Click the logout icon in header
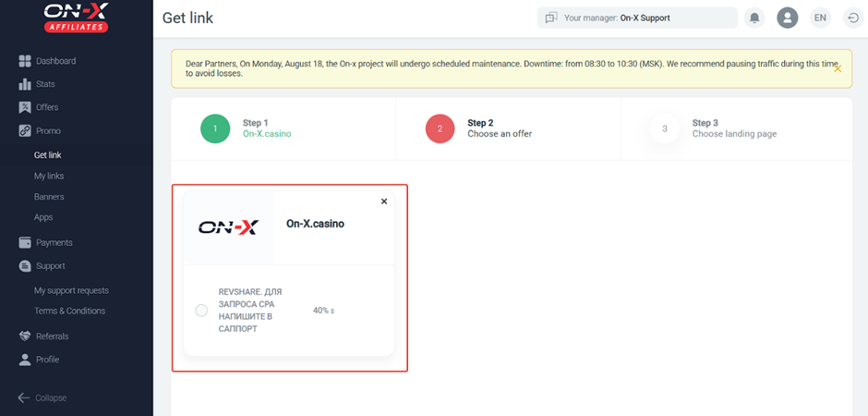Viewport: 868px width, 416px height. click(852, 18)
